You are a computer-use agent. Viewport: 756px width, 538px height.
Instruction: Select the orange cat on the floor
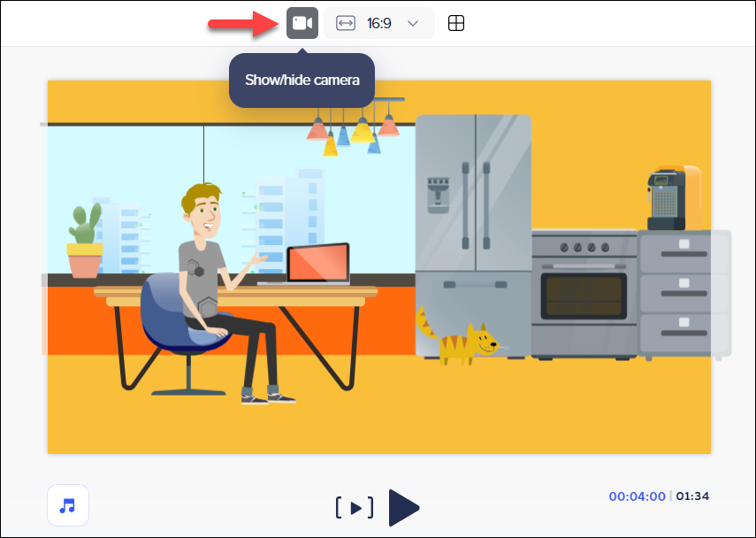pyautogui.click(x=460, y=340)
